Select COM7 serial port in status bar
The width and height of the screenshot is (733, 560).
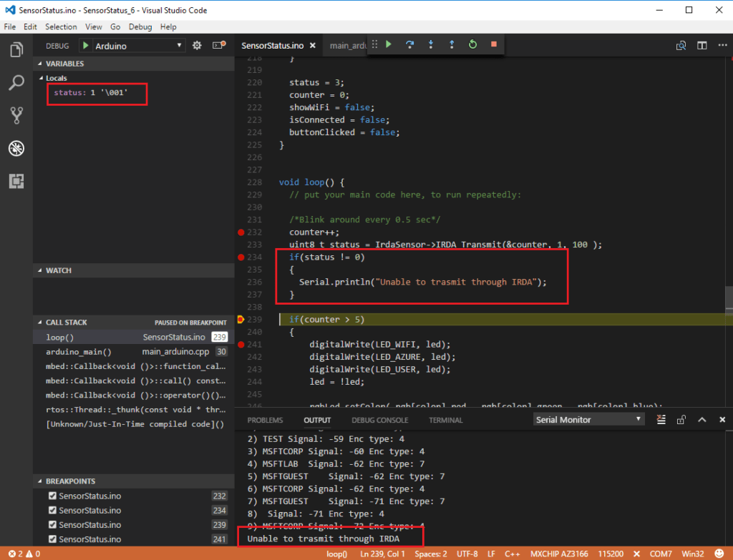coord(661,554)
